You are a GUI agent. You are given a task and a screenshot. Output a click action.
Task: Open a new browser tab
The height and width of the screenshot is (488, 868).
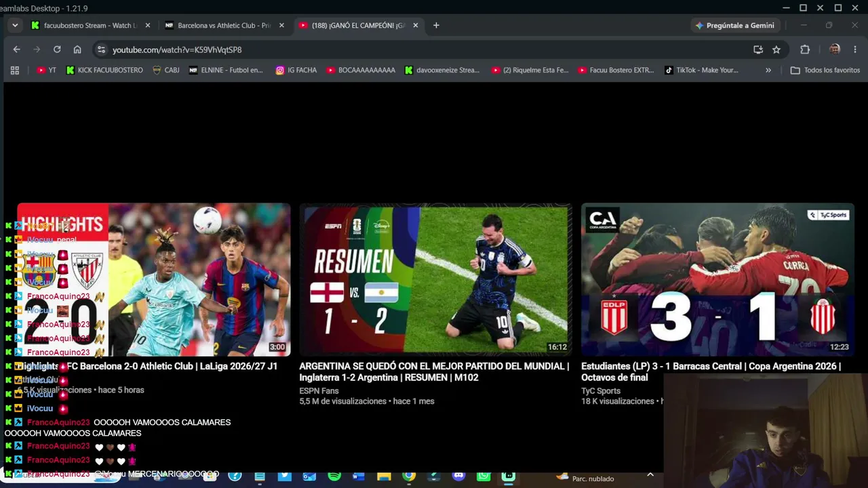[x=436, y=25]
